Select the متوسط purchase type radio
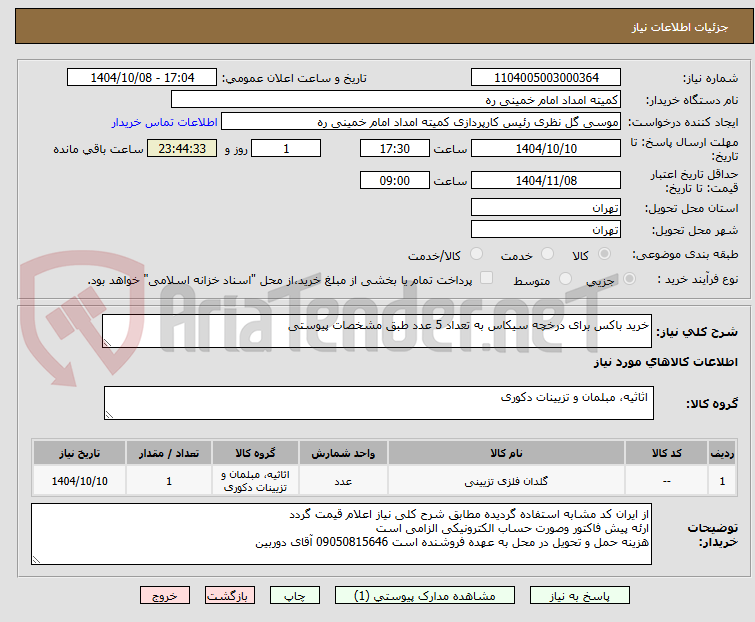The width and height of the screenshot is (755, 622). 565,279
